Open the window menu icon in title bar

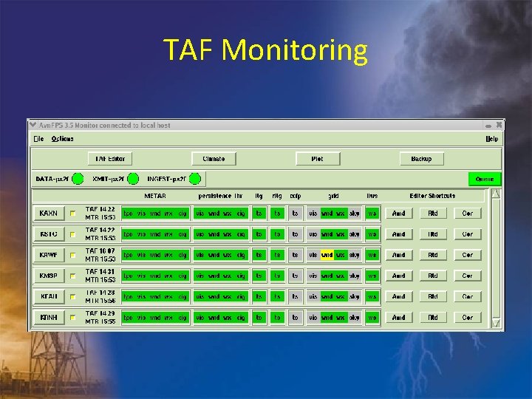pyautogui.click(x=33, y=125)
